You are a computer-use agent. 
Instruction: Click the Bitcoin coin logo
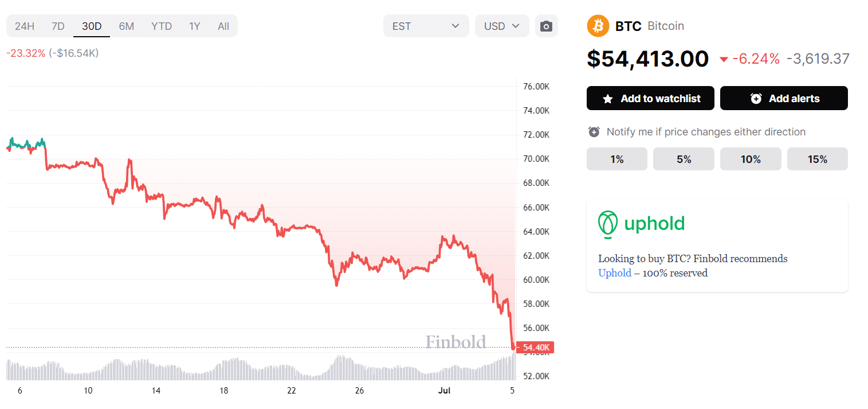click(x=598, y=26)
